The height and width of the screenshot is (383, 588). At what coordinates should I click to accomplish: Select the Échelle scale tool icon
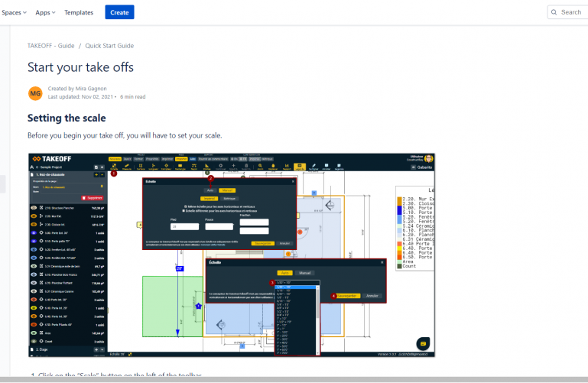[x=114, y=167]
